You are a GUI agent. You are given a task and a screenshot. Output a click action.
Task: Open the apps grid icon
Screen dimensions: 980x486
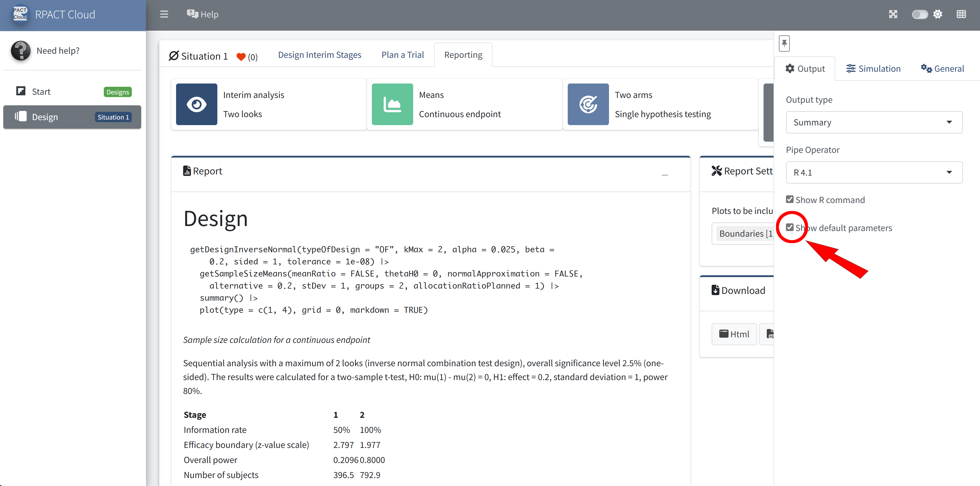tap(961, 14)
